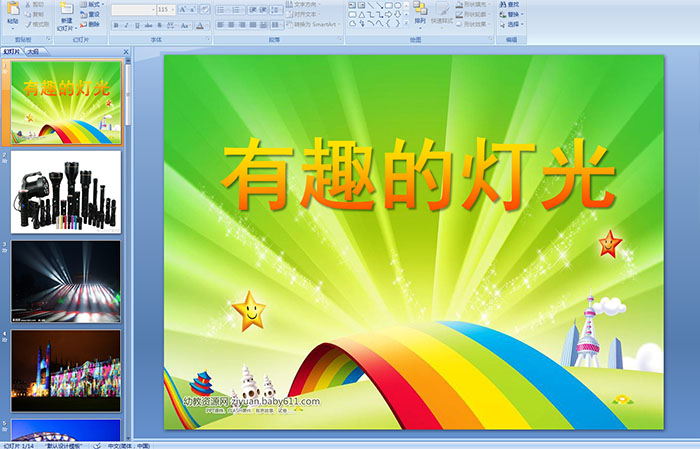Image resolution: width=700 pixels, height=449 pixels.
Task: Switch to the Outline (大纲) pane tab
Action: [33, 52]
